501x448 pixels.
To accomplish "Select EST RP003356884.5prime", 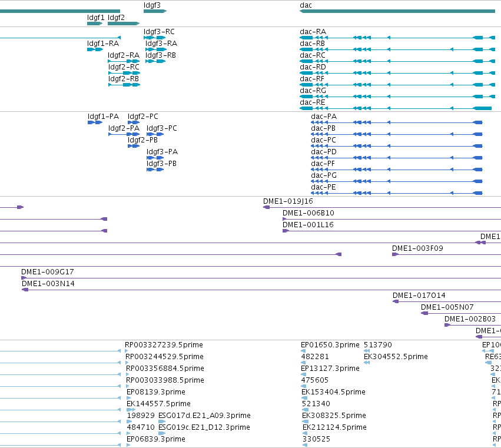I will 128,374.
